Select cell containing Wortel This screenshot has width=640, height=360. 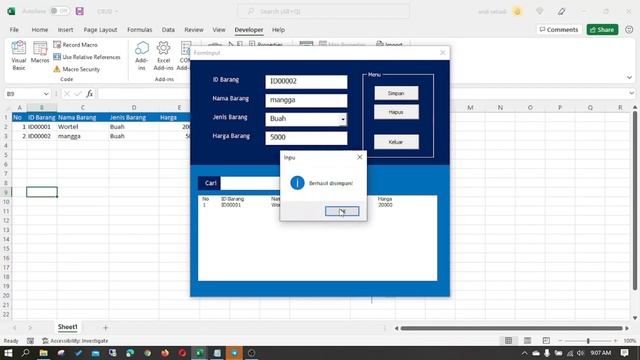click(82, 127)
